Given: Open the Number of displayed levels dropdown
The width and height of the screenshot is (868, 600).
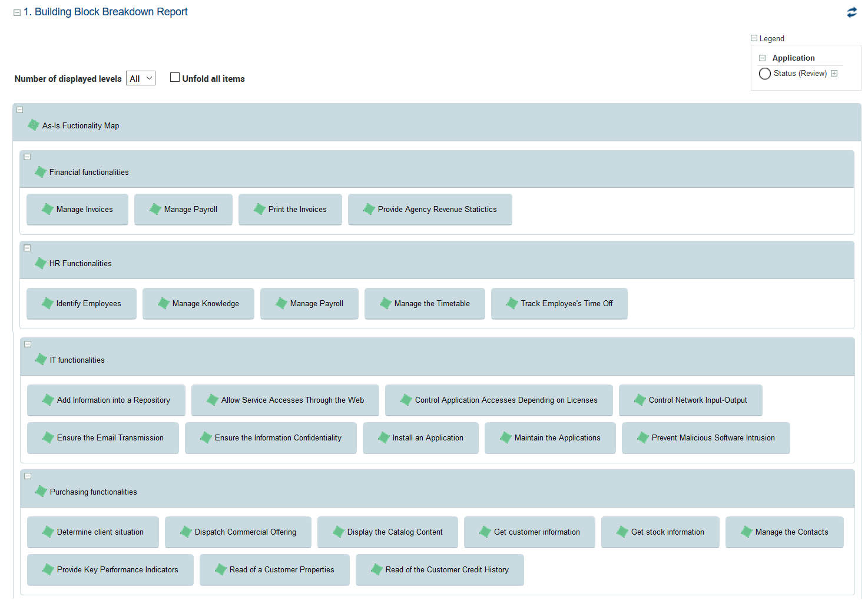Looking at the screenshot, I should 141,78.
